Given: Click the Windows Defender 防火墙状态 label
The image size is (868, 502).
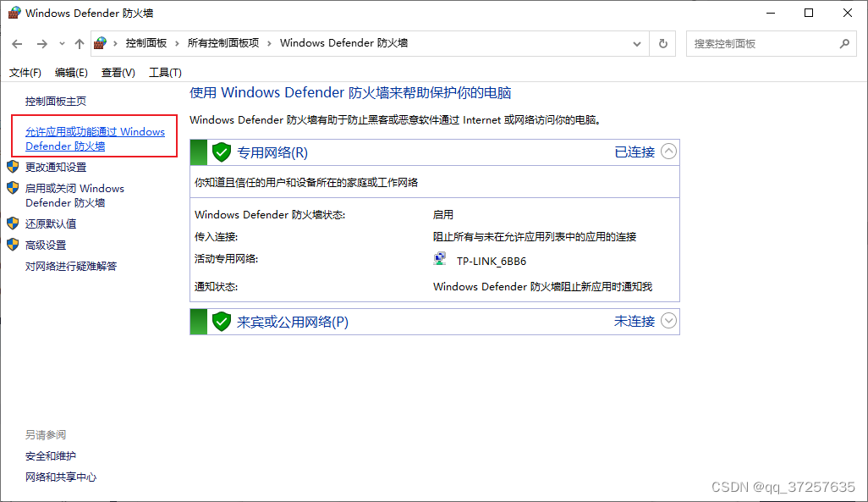Looking at the screenshot, I should 270,214.
